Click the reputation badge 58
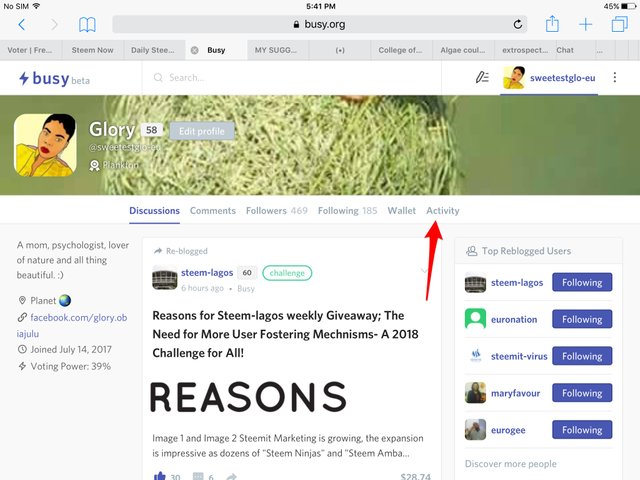640x480 pixels. pos(152,130)
